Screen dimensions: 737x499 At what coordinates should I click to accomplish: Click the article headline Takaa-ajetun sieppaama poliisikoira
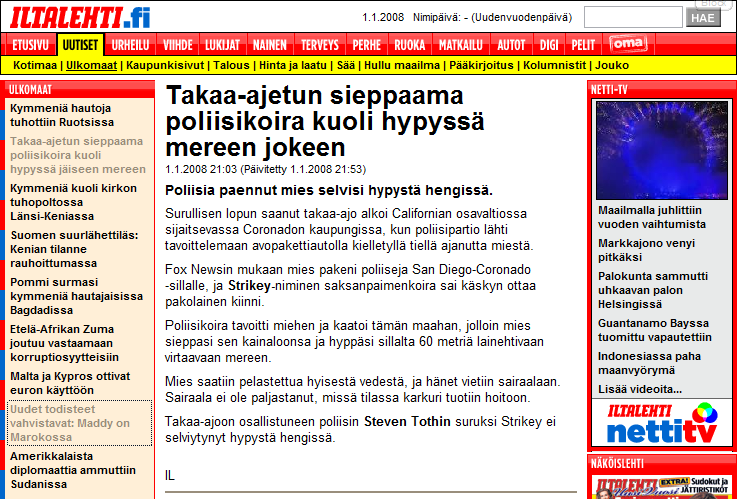[325, 122]
